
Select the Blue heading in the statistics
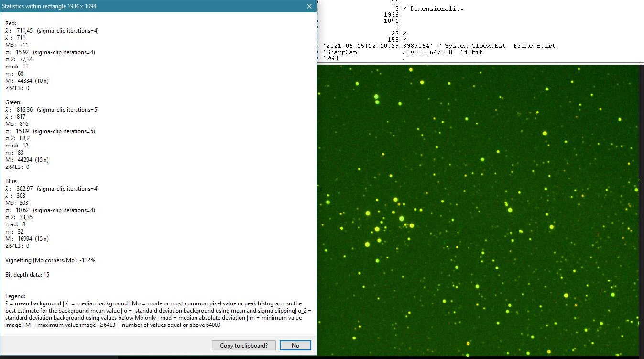11,181
